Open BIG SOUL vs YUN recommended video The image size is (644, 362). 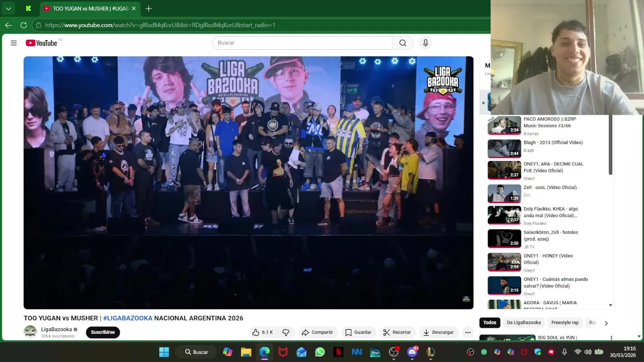pos(557,337)
